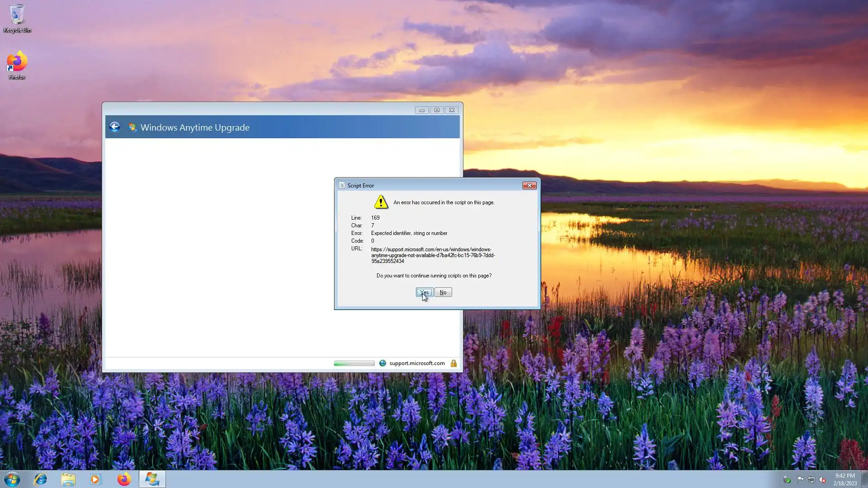
Task: Click the page loading progress bar
Action: click(x=354, y=363)
